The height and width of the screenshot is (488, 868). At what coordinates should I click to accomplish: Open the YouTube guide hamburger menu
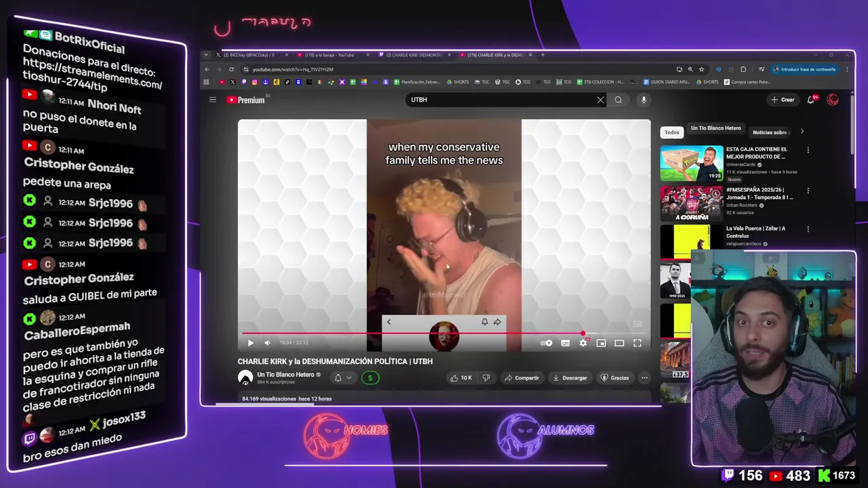coord(212,100)
